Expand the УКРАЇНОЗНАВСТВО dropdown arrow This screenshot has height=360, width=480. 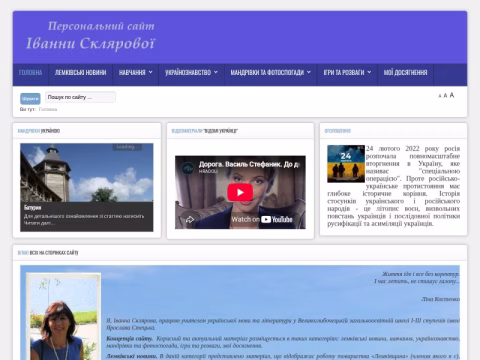[216, 72]
